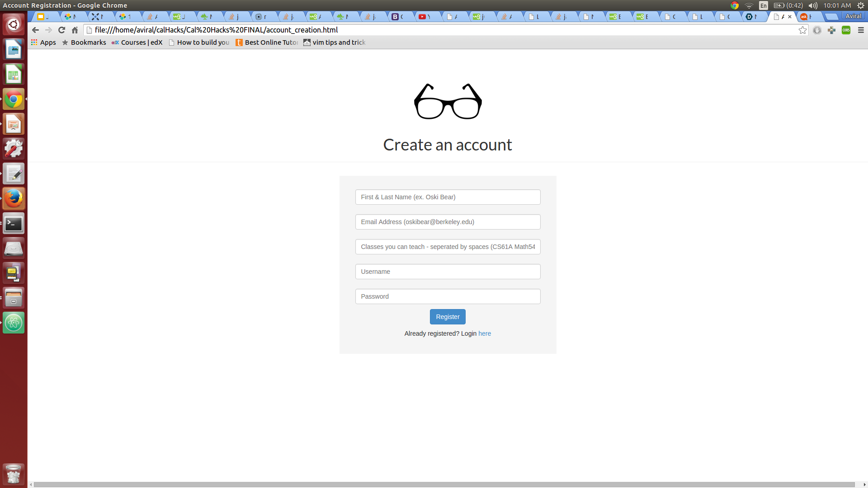Click the Password input field
The height and width of the screenshot is (488, 868).
coord(448,296)
